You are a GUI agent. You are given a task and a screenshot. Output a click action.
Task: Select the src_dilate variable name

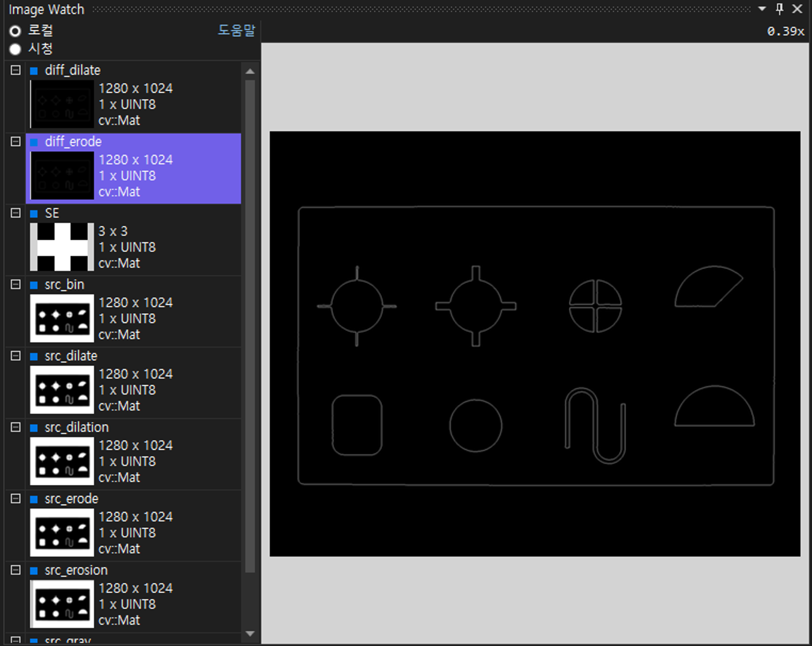71,356
